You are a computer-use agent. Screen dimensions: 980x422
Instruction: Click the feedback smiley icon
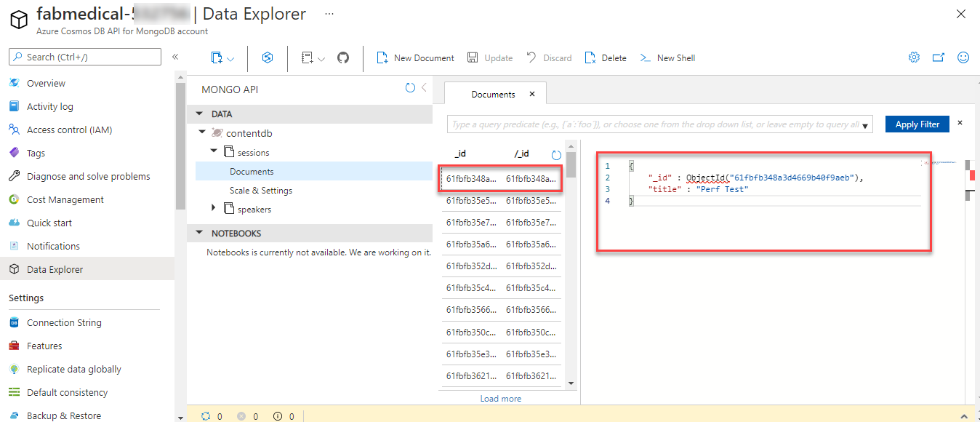[963, 57]
